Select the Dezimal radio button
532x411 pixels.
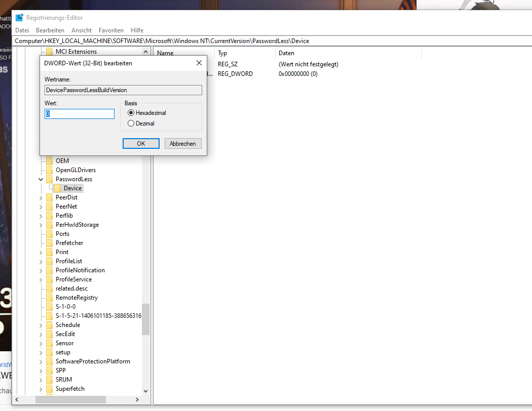131,124
